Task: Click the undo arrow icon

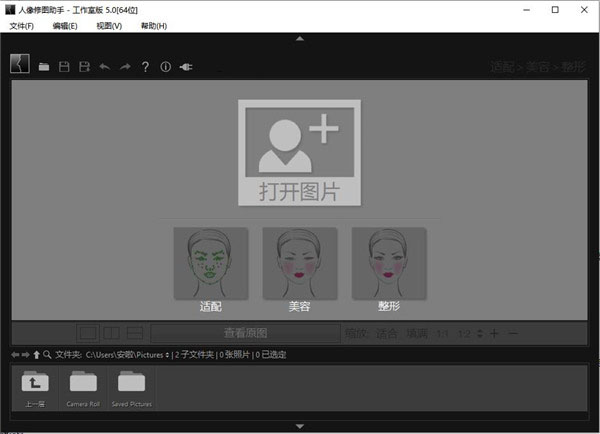Action: (x=105, y=67)
